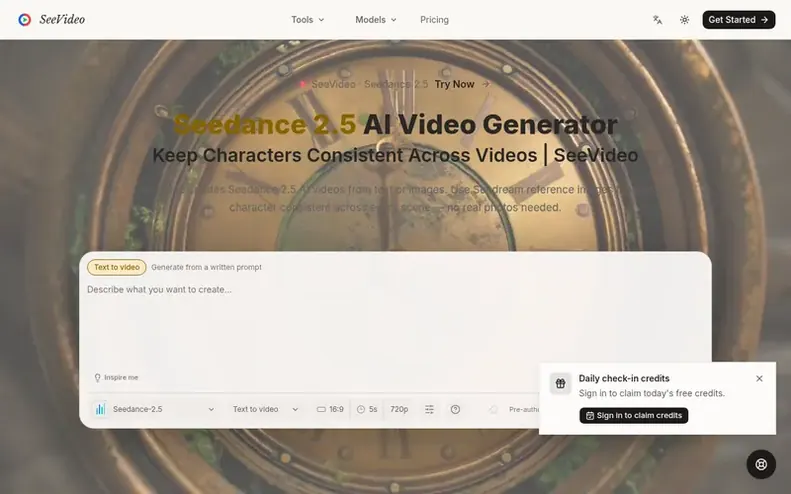791x494 pixels.
Task: Click the SeeVideo logo in the header
Action: point(51,20)
